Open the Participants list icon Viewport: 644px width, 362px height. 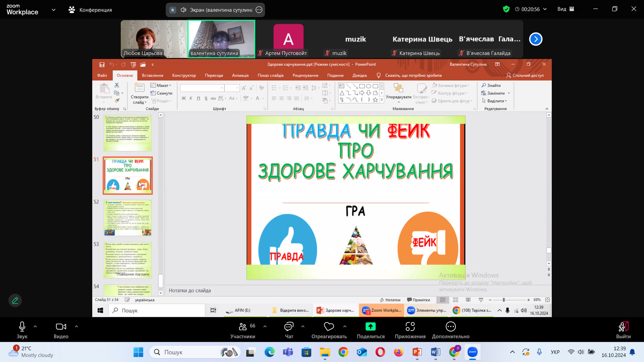243,326
